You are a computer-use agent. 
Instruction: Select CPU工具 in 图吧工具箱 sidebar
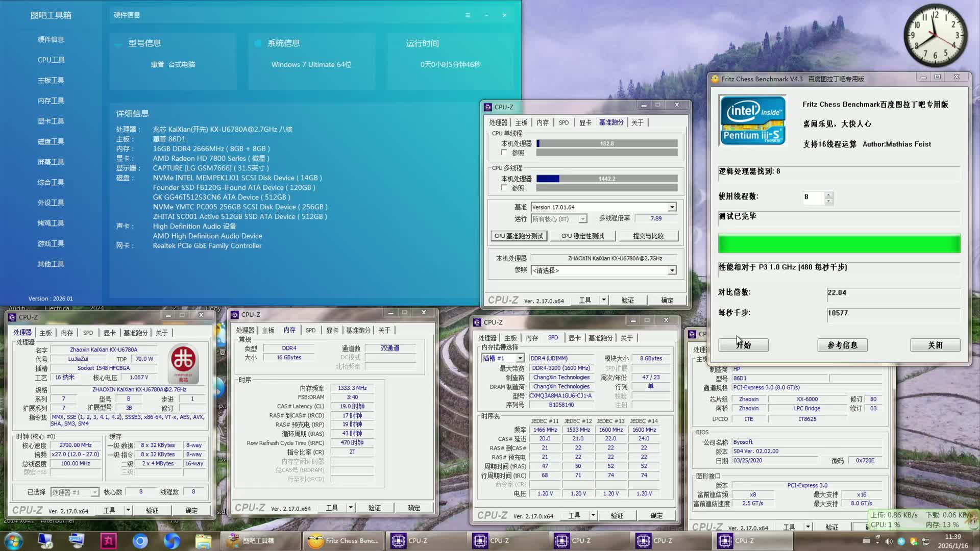51,60
